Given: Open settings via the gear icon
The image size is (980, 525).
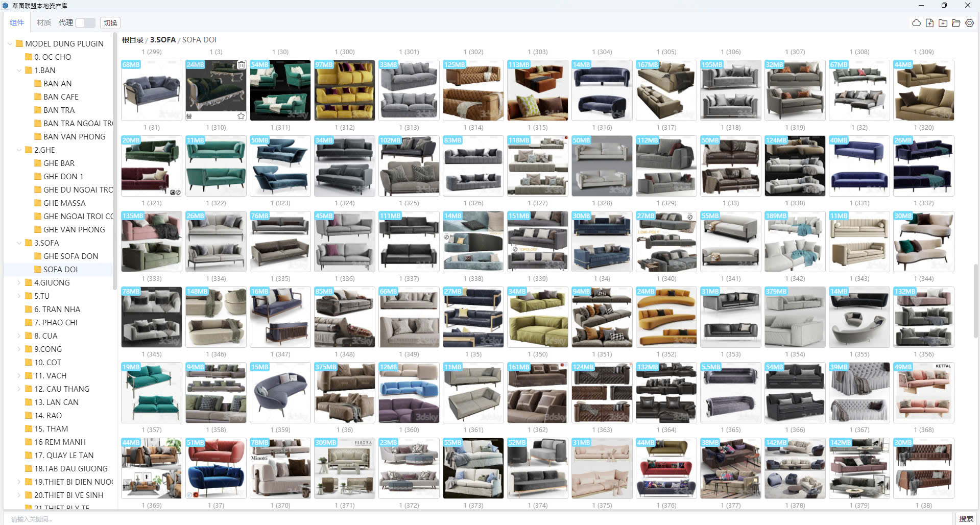Looking at the screenshot, I should (x=969, y=23).
